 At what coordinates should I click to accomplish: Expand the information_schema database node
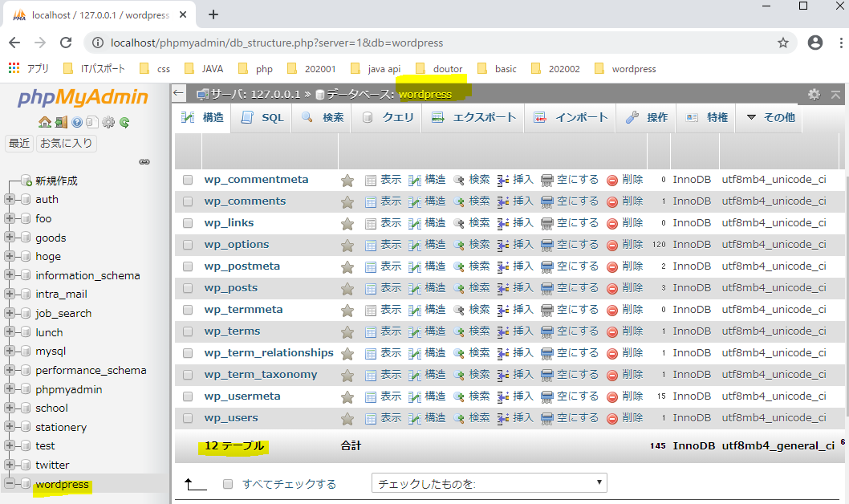[9, 275]
